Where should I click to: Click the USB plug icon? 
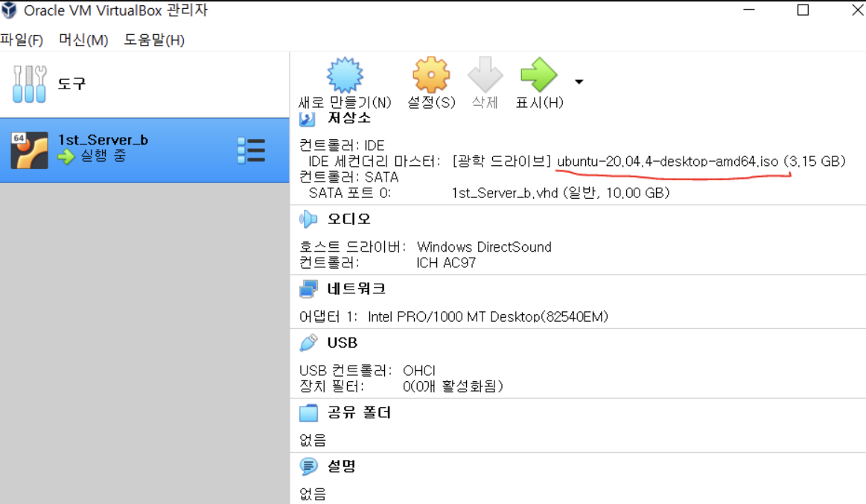point(308,342)
